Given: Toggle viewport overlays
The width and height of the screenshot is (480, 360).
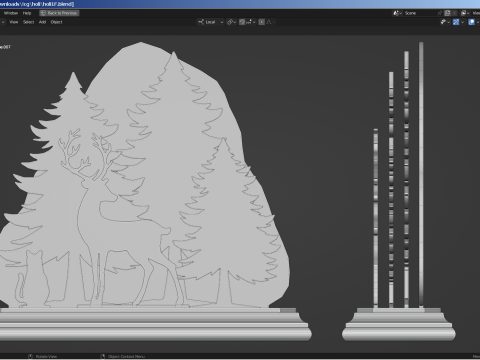Looking at the screenshot, I should click(471, 22).
